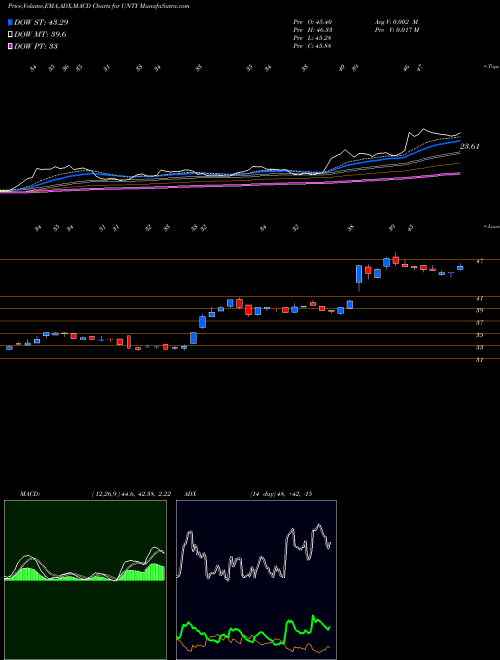Click the ADX values '(14 day) 48, +42, -15'
Screen dimensions: 500x660
tap(280, 494)
